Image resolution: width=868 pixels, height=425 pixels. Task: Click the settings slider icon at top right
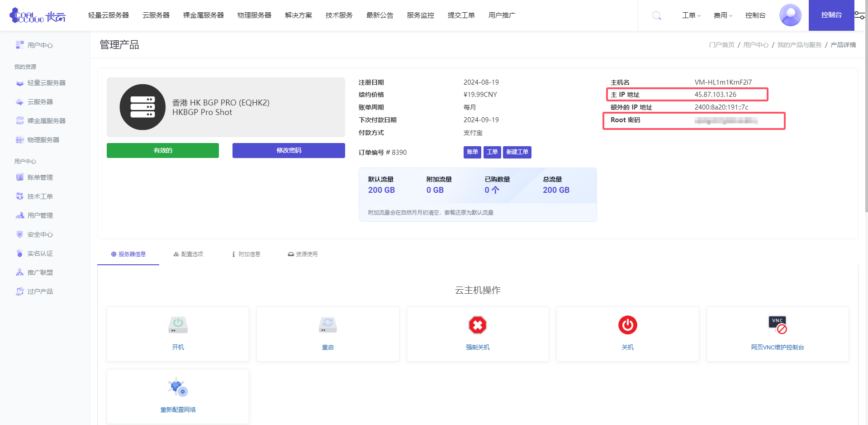pyautogui.click(x=859, y=15)
